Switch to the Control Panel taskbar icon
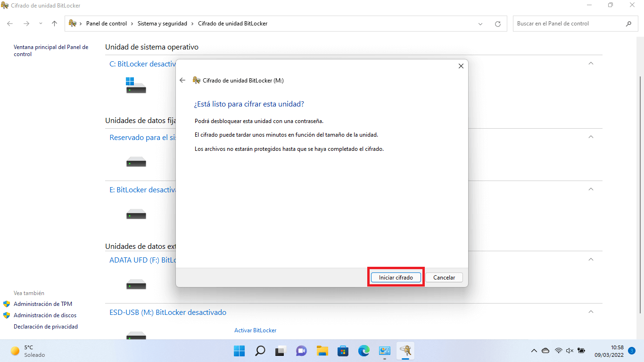This screenshot has height=362, width=644. click(x=385, y=351)
